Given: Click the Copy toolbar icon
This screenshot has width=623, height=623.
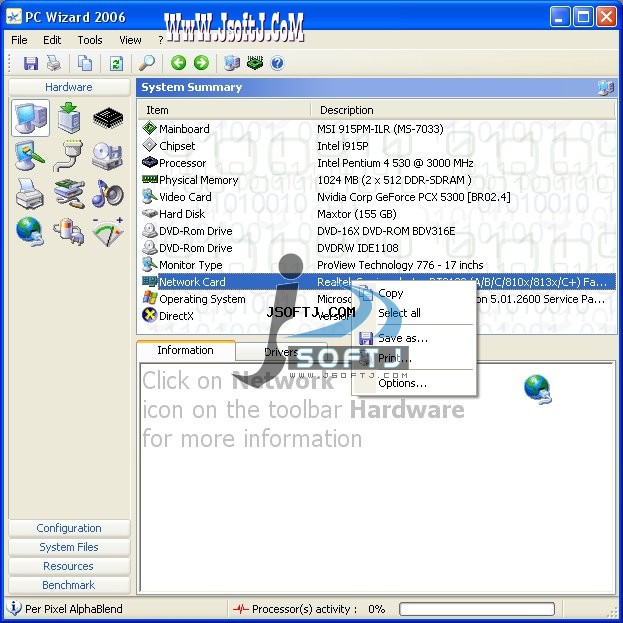Looking at the screenshot, I should (85, 63).
